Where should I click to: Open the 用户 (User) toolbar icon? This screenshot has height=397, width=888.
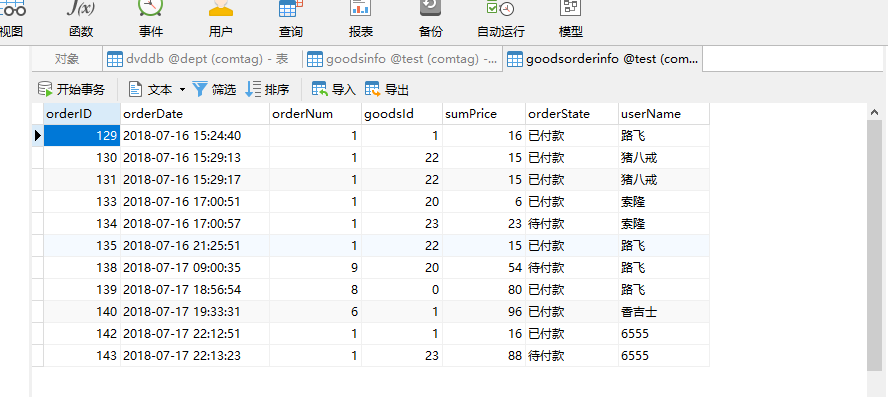tap(220, 18)
